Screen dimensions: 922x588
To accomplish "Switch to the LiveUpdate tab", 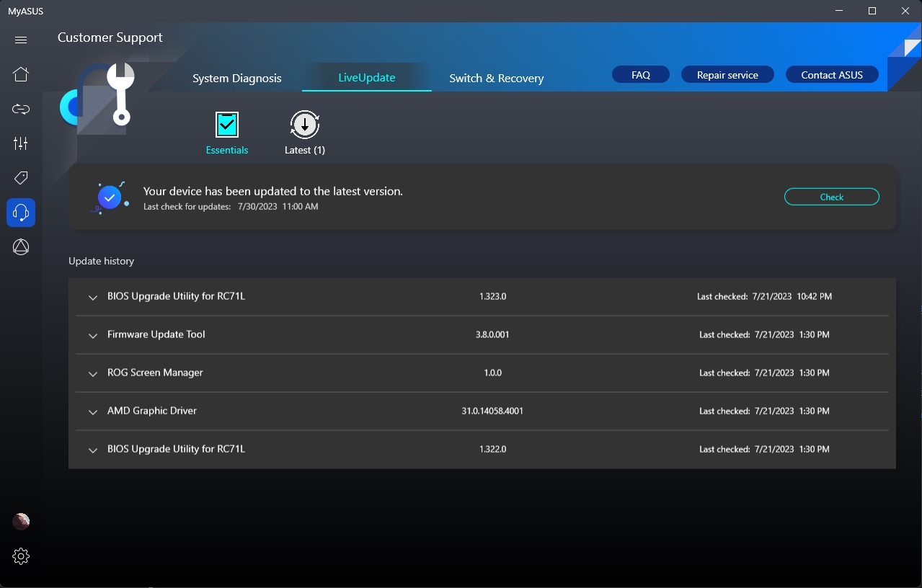I will click(x=367, y=77).
